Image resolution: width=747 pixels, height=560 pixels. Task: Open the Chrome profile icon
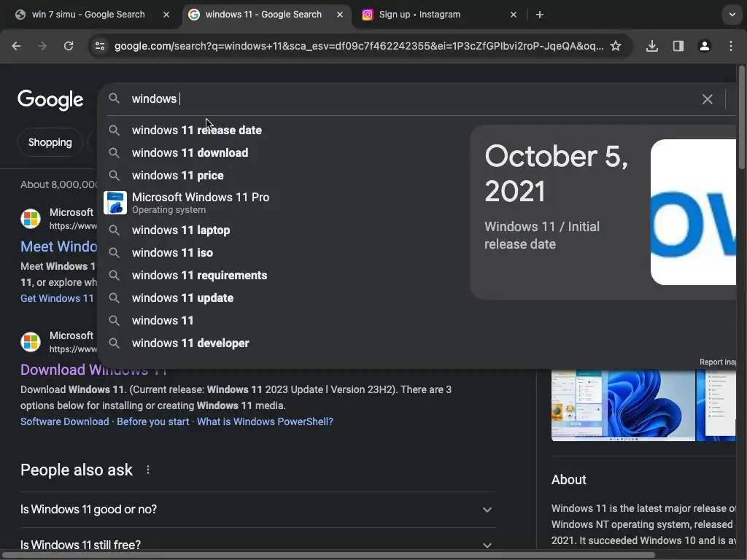[x=705, y=46]
